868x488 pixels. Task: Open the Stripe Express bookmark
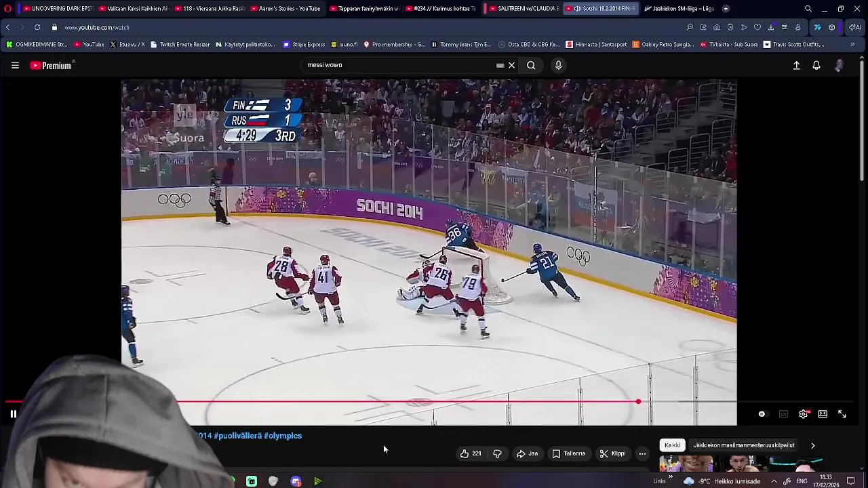tap(304, 44)
